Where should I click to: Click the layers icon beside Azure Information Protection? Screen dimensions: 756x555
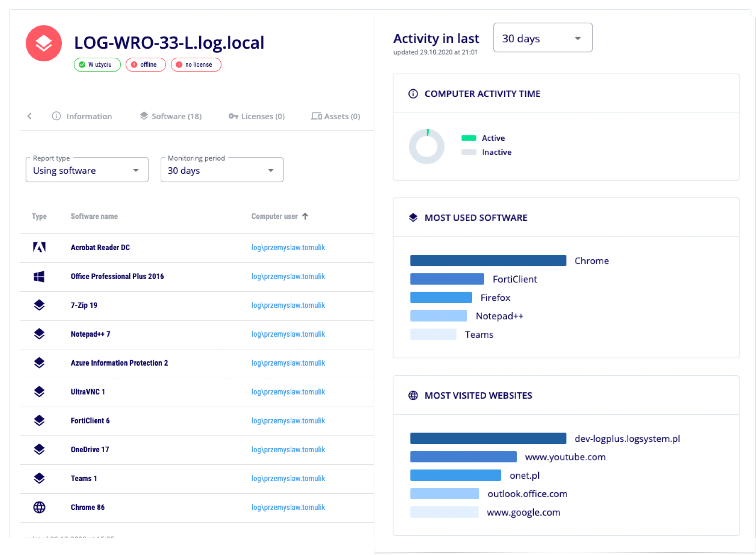[x=39, y=363]
